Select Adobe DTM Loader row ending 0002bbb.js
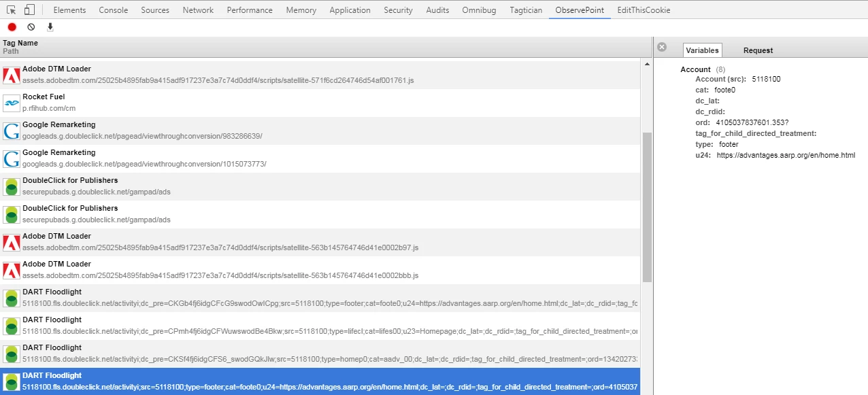The image size is (868, 395). [320, 270]
